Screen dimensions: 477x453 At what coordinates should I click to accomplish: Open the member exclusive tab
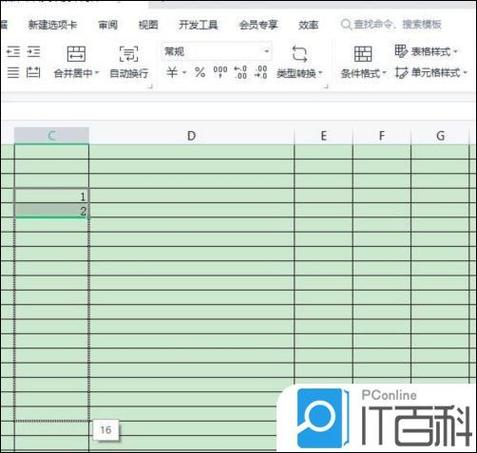click(x=258, y=25)
